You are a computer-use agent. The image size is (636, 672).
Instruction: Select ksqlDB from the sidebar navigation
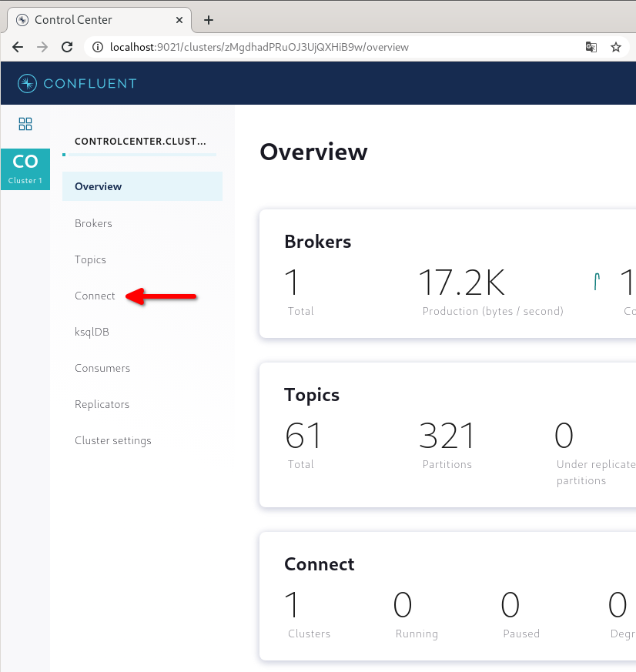[92, 332]
